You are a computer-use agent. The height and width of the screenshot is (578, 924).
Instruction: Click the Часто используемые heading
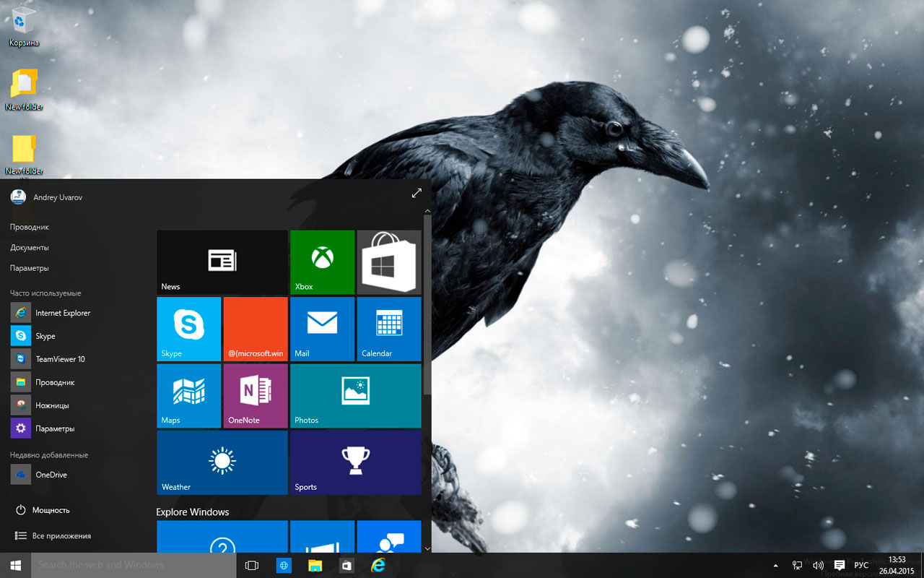coord(45,293)
